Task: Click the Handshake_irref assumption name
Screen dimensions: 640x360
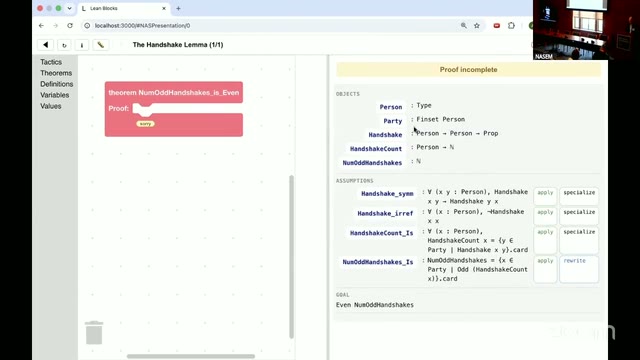Action: tap(385, 213)
